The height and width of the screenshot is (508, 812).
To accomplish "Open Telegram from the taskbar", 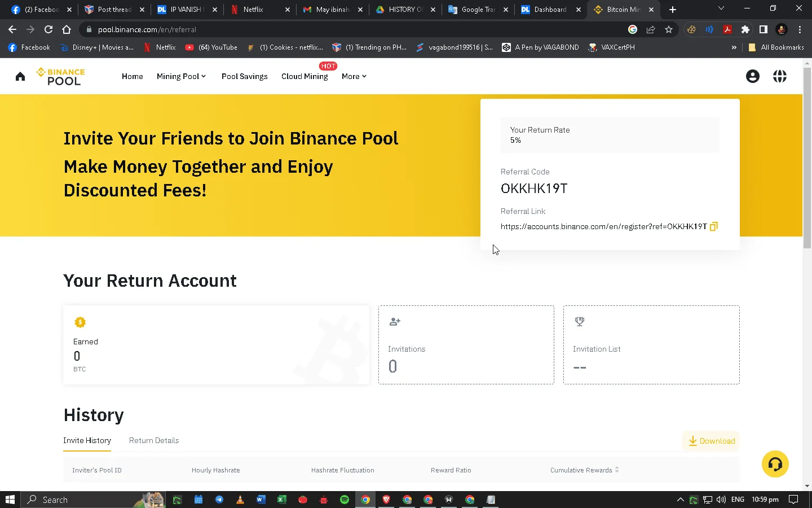I will click(219, 500).
